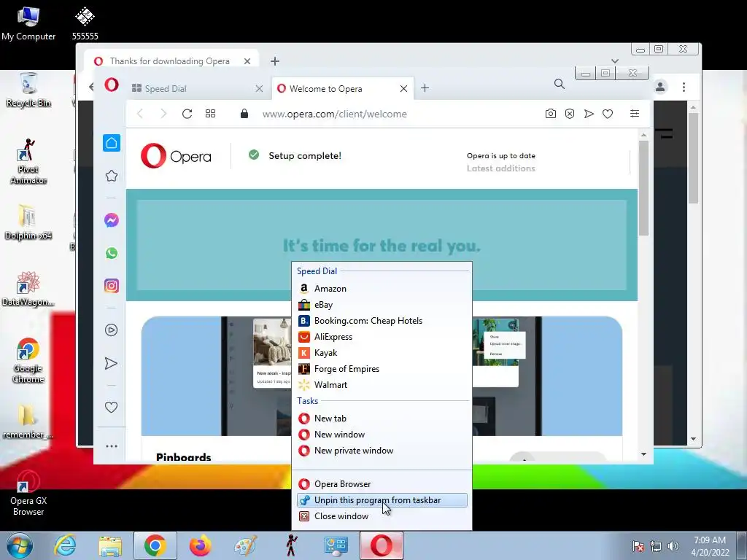Launch Opera Browser from jump list
747x560 pixels.
coord(382,484)
